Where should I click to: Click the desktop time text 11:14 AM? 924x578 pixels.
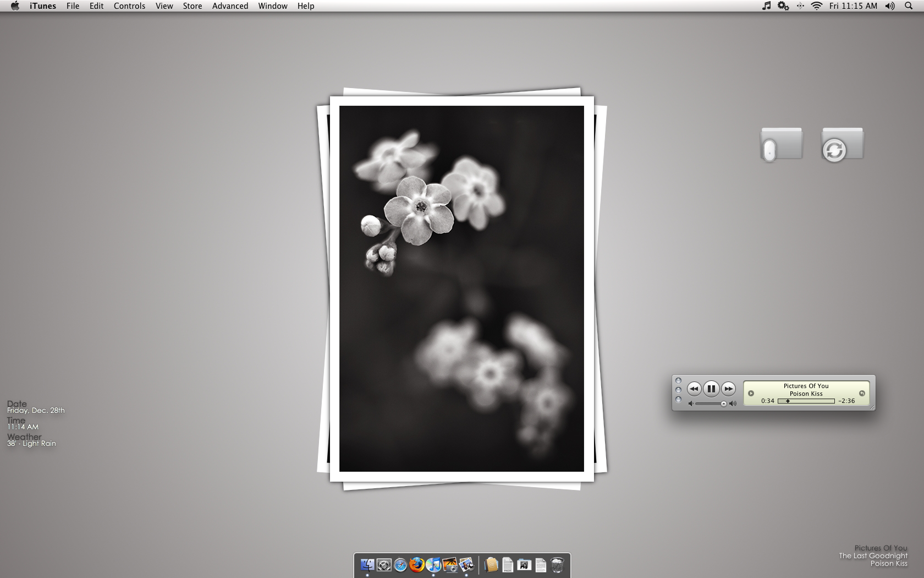pyautogui.click(x=23, y=427)
